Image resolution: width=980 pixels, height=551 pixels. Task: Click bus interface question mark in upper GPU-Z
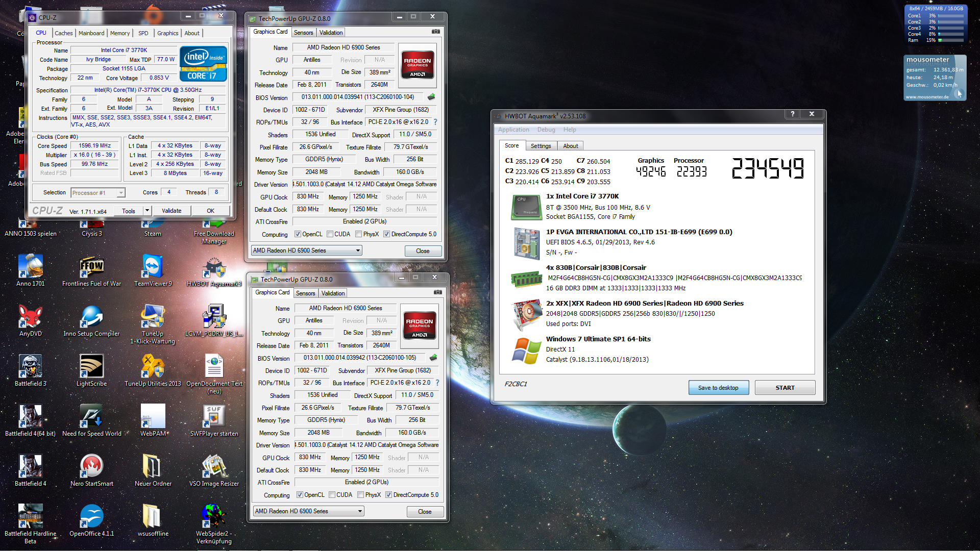(435, 122)
